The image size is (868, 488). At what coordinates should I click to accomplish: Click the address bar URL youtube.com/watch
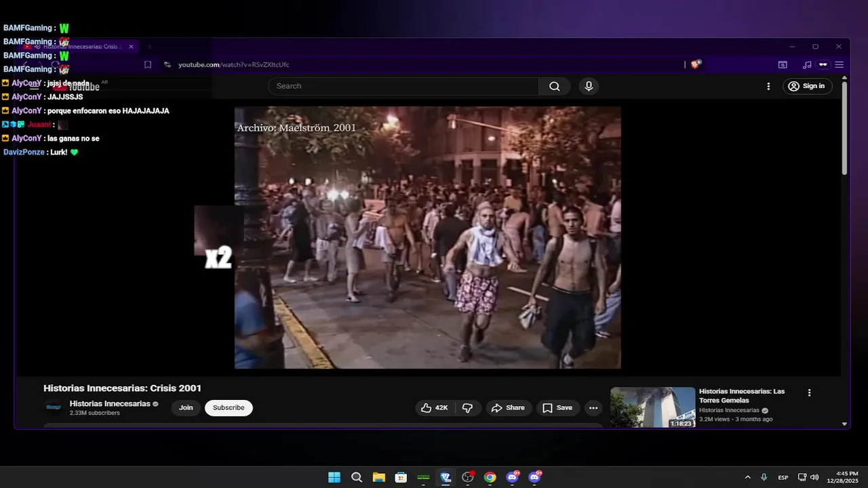[x=234, y=65]
